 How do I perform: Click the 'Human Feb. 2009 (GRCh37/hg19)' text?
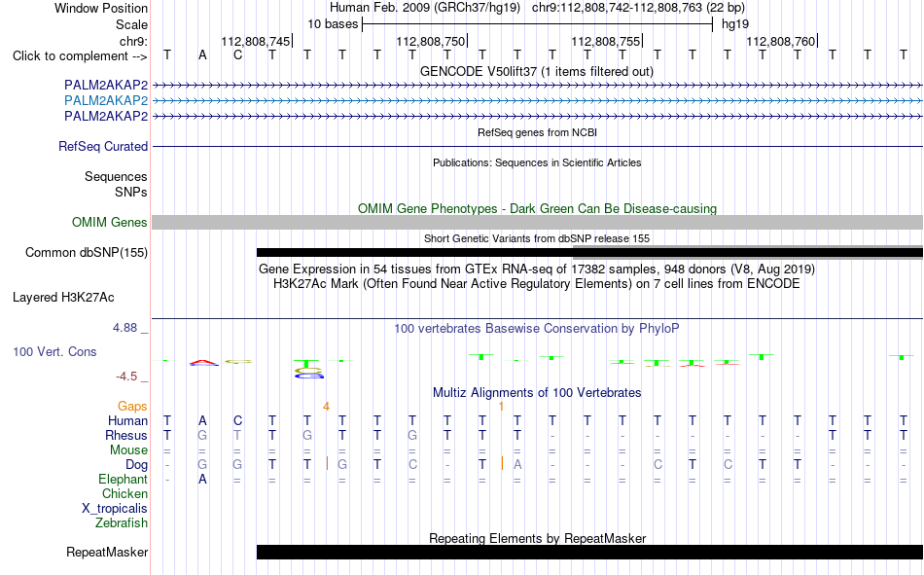(425, 8)
